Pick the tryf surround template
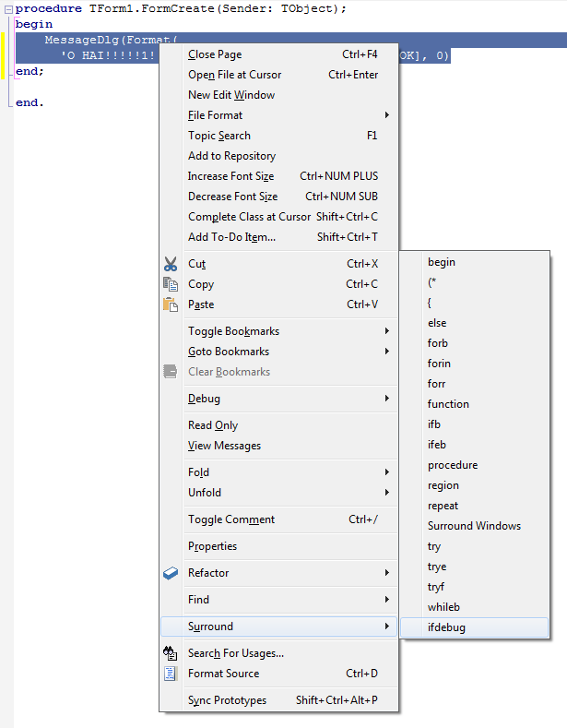This screenshot has width=567, height=728. 436,587
